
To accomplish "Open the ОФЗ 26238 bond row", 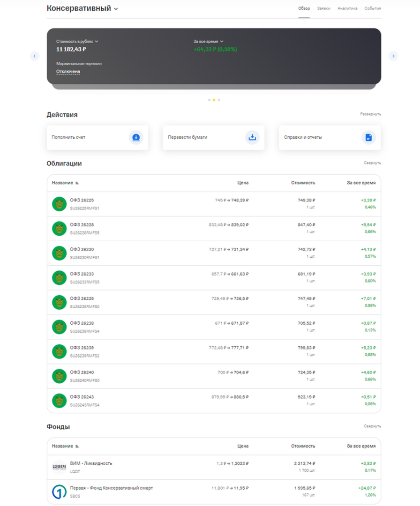I will click(x=214, y=327).
